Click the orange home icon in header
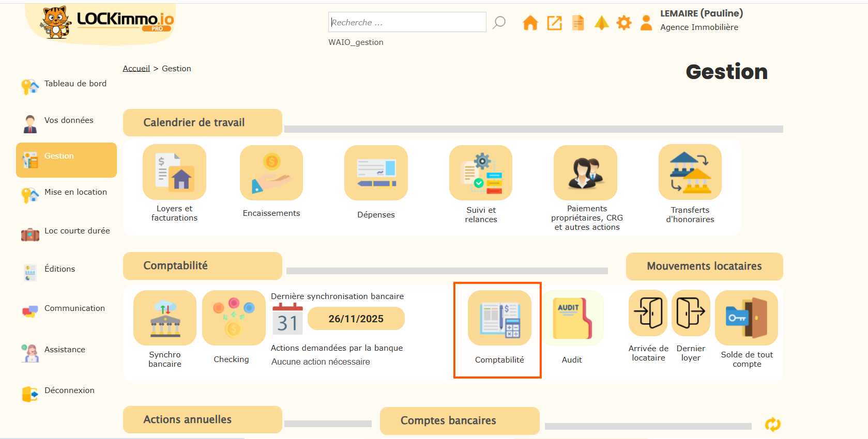This screenshot has width=868, height=439. click(530, 23)
